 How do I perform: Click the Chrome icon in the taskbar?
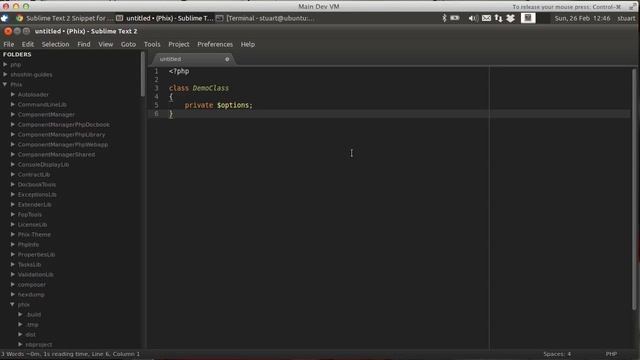[x=19, y=18]
